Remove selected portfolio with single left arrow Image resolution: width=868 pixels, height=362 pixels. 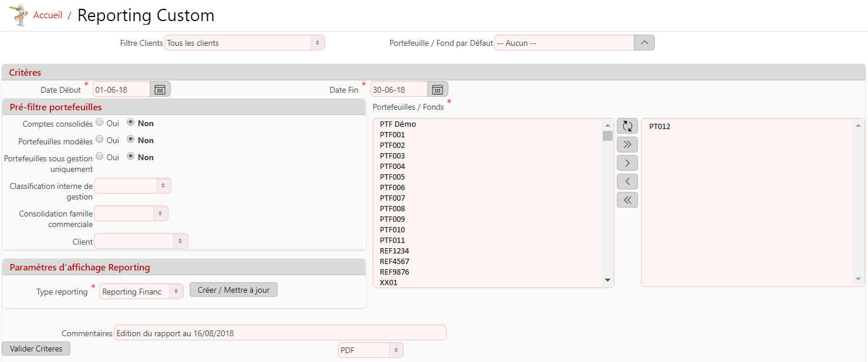point(627,181)
